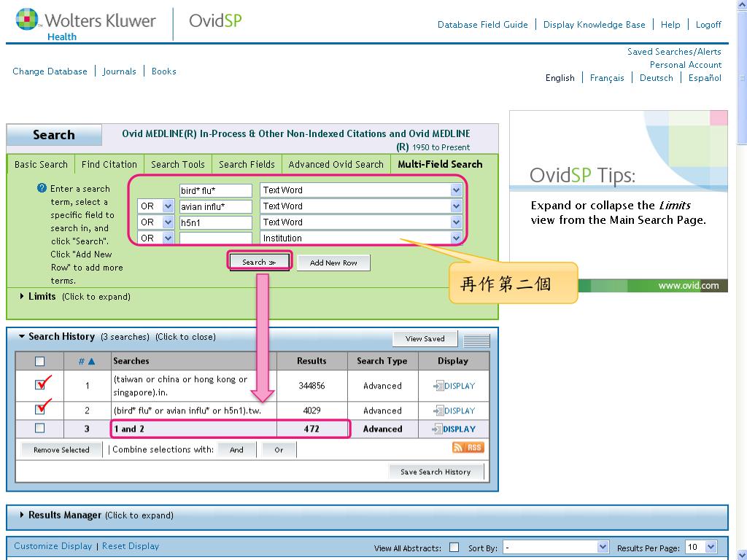Screen dimensions: 747x560
Task: Display results of search 1
Action: pyautogui.click(x=454, y=386)
